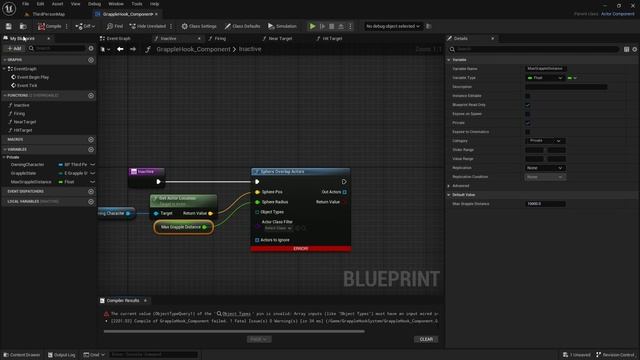
Task: Open the Asset menu
Action: click(x=58, y=4)
